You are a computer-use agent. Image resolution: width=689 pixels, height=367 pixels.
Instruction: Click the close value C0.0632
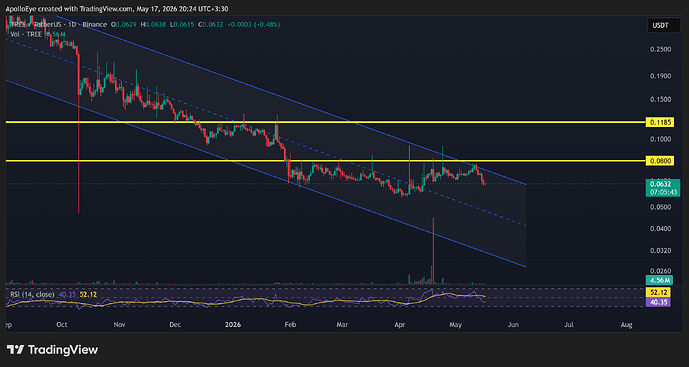point(211,25)
